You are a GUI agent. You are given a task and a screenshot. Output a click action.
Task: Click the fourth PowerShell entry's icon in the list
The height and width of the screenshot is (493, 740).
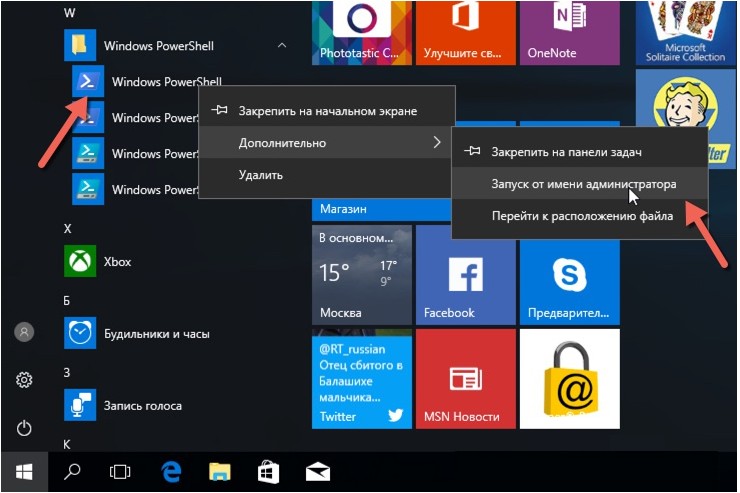88,189
